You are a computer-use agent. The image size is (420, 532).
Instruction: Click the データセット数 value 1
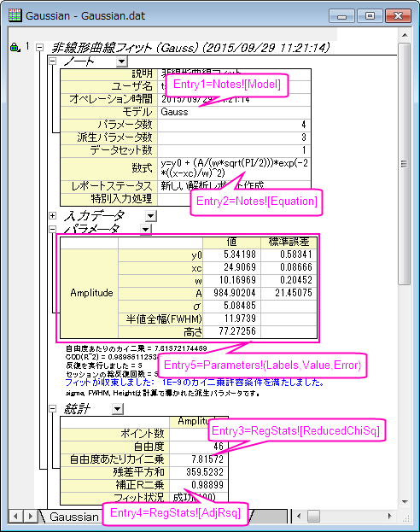point(234,150)
